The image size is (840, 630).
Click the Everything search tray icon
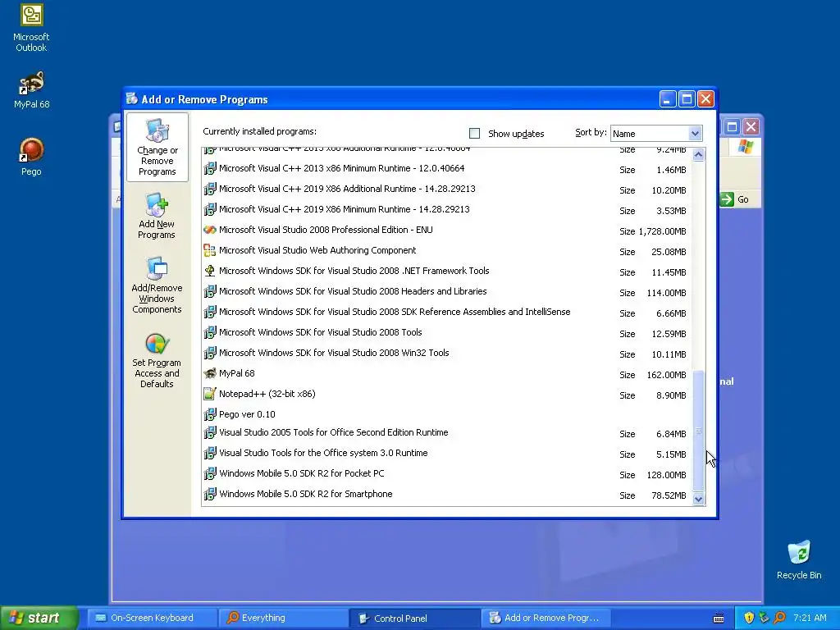point(779,619)
